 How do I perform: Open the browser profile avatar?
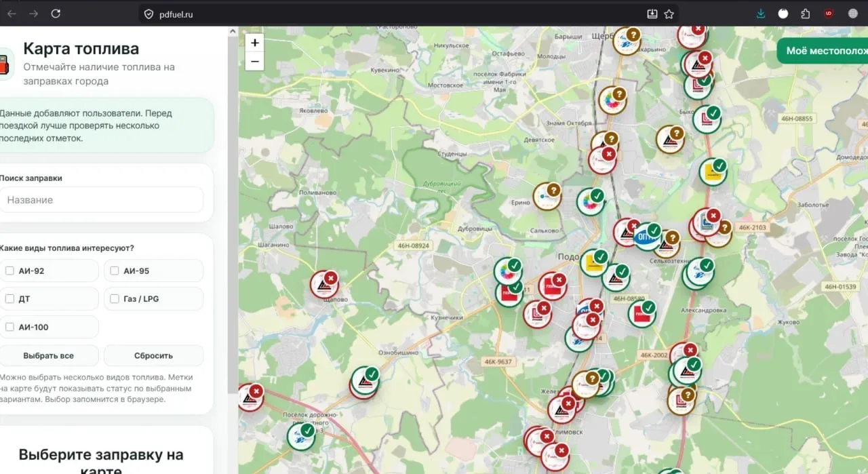click(853, 14)
